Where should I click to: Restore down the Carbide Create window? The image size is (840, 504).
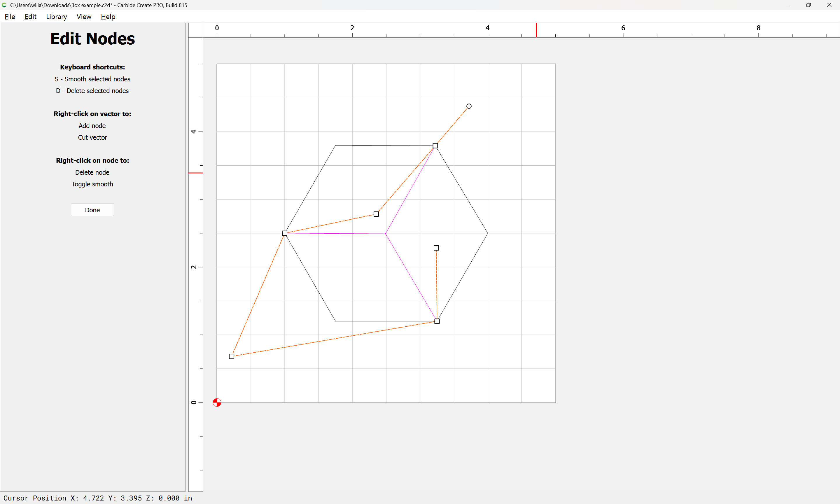[809, 5]
